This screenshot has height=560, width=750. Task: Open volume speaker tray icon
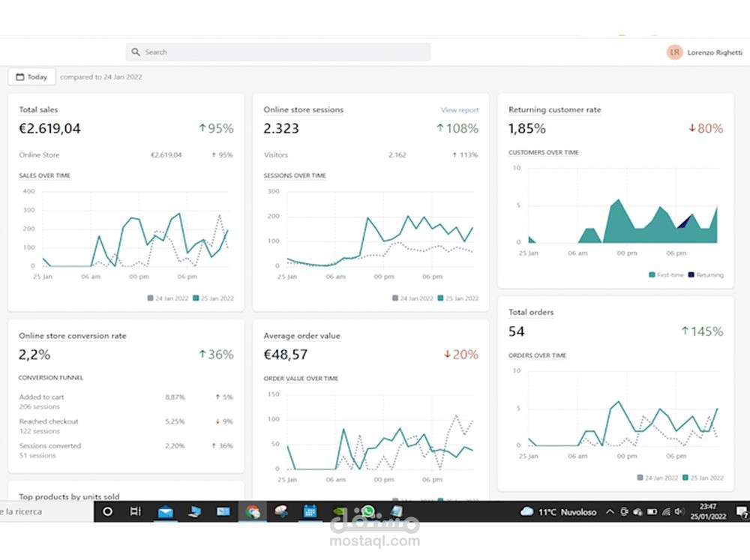679,512
